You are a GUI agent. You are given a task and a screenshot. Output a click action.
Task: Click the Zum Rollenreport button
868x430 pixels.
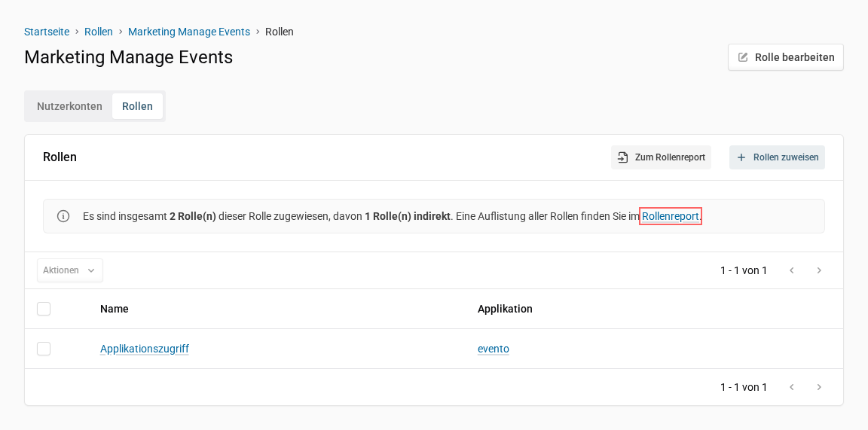[661, 157]
